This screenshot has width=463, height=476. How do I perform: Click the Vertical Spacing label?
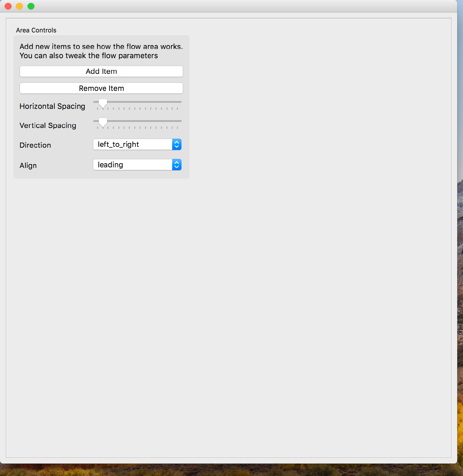click(x=48, y=125)
